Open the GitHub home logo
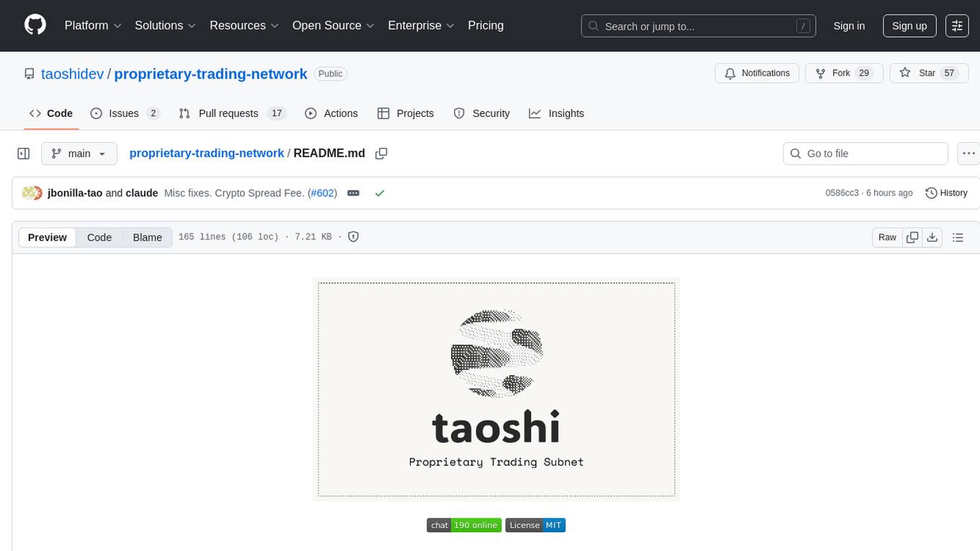The height and width of the screenshot is (551, 980). 35,25
